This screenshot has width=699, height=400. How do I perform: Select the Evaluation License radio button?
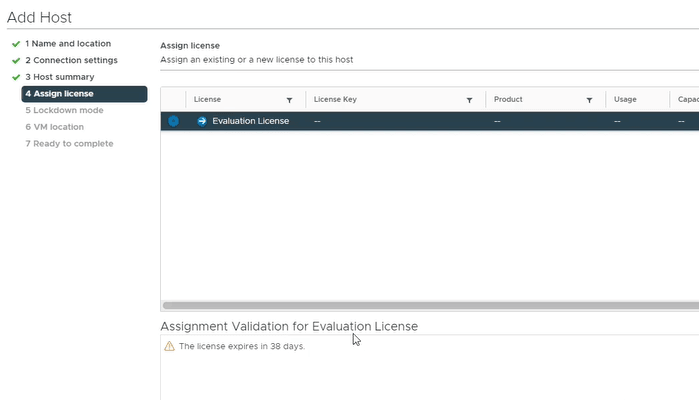click(173, 121)
